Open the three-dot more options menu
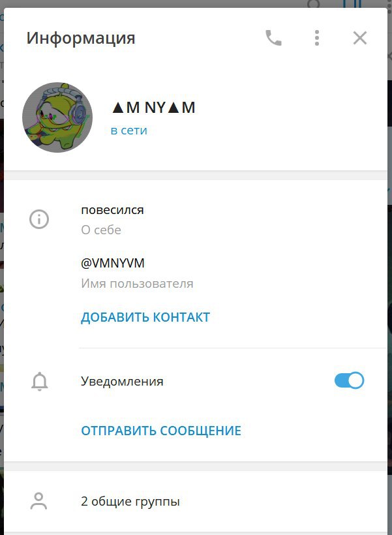 317,38
